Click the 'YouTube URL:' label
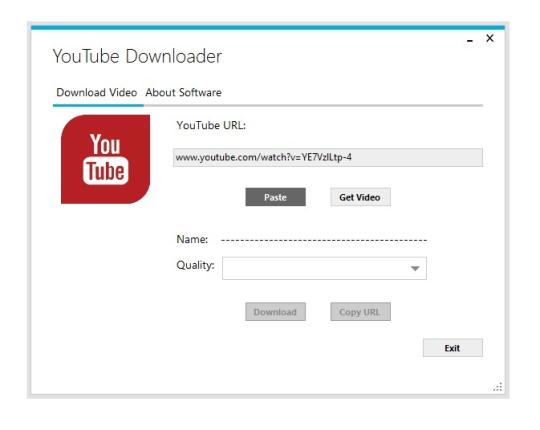Image resolution: width=540 pixels, height=430 pixels. pos(211,125)
